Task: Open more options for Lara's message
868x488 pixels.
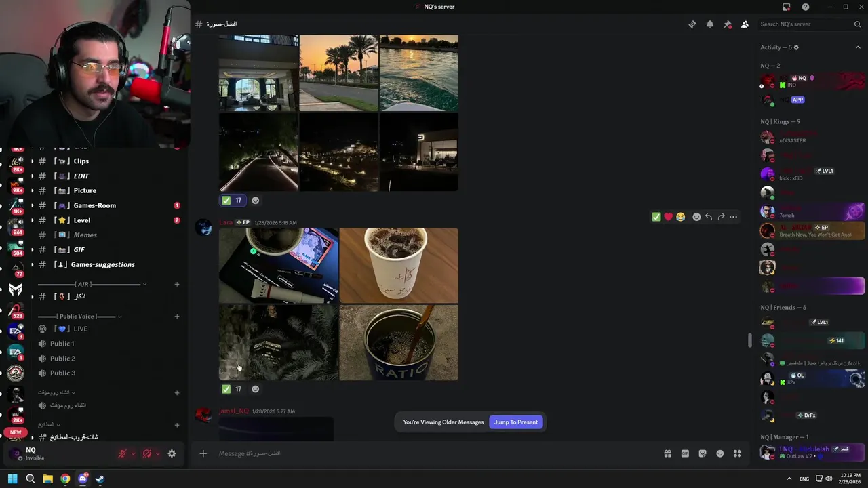Action: (x=733, y=217)
